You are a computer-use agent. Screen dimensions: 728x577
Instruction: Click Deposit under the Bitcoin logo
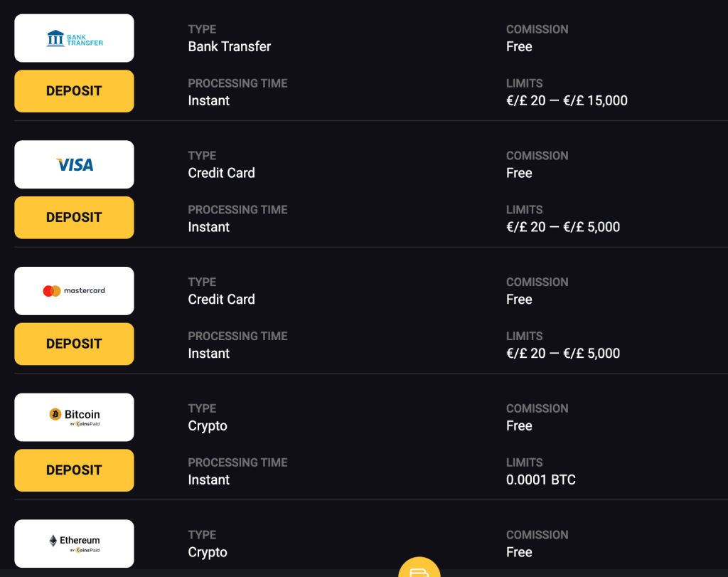[74, 470]
